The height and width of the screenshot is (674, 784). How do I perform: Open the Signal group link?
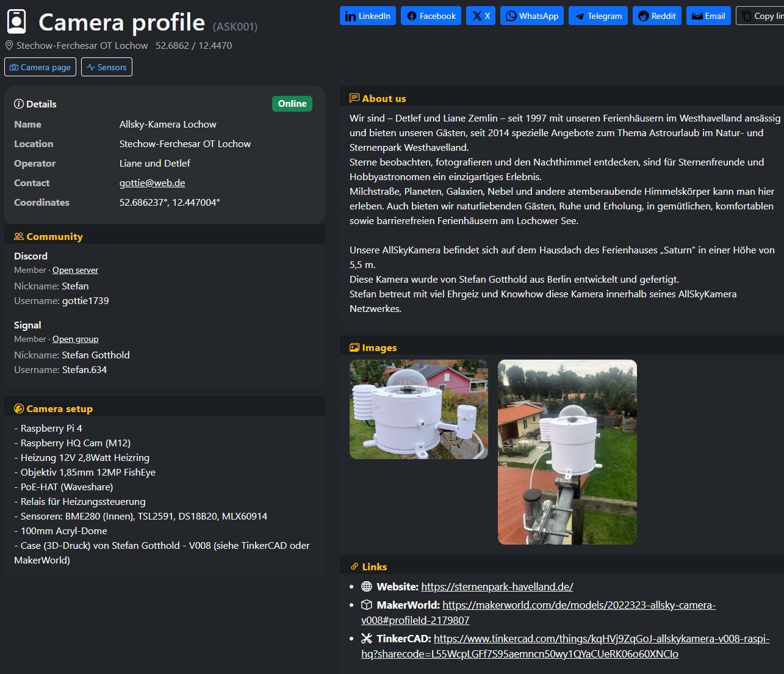point(75,339)
